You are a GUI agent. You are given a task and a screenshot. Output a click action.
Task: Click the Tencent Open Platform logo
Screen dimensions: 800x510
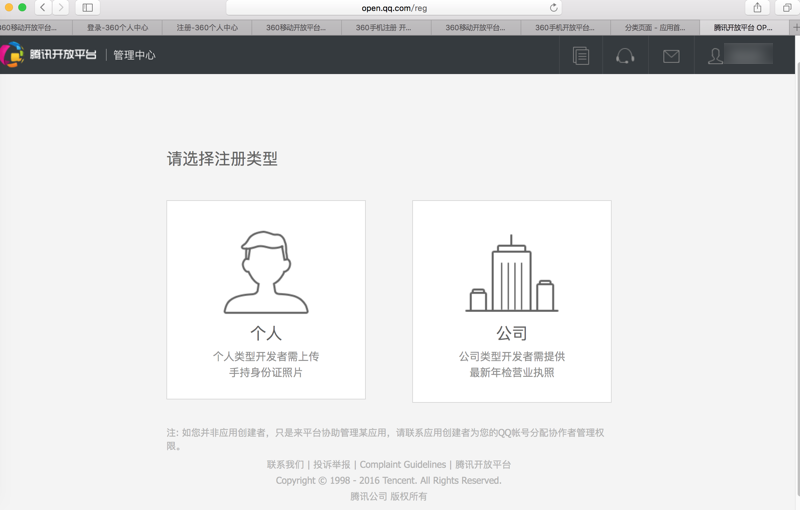click(49, 55)
